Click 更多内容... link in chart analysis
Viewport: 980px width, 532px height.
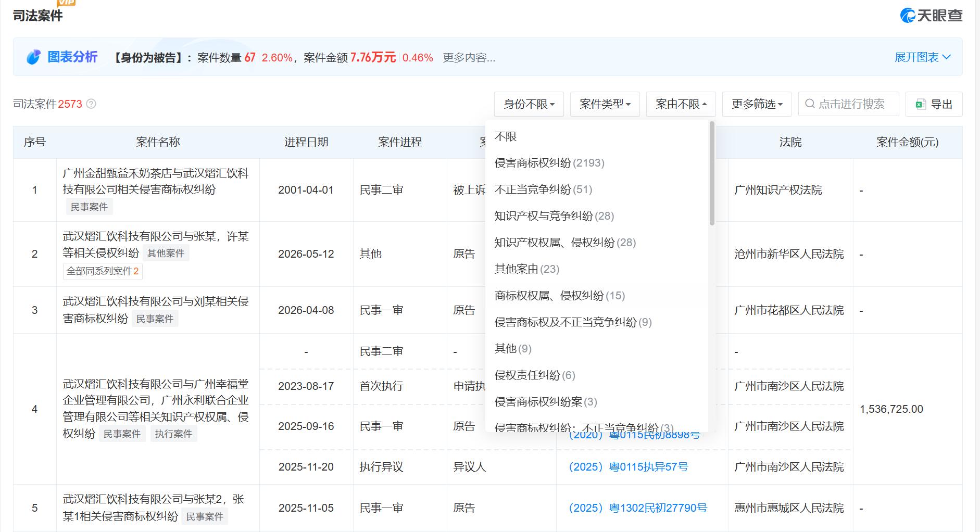coord(469,58)
